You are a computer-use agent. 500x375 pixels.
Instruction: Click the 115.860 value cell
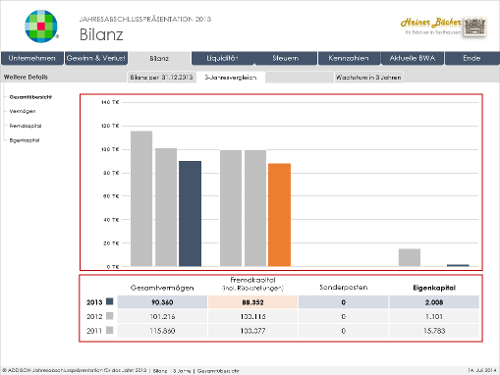pyautogui.click(x=162, y=331)
